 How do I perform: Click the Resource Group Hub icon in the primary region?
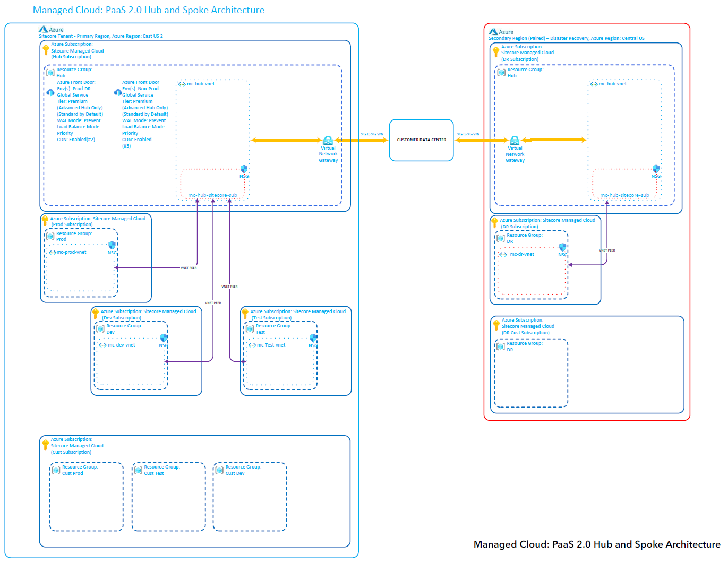tap(50, 72)
